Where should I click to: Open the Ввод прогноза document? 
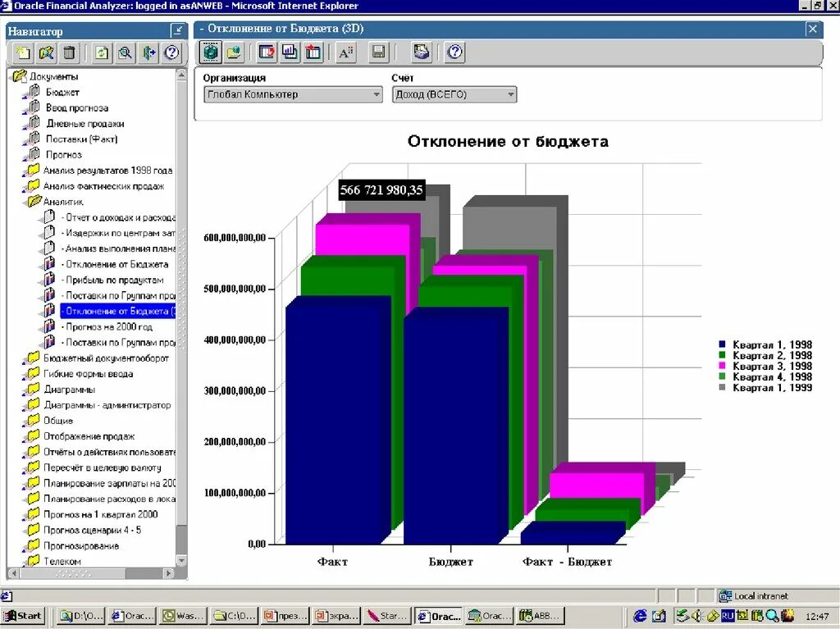click(77, 107)
